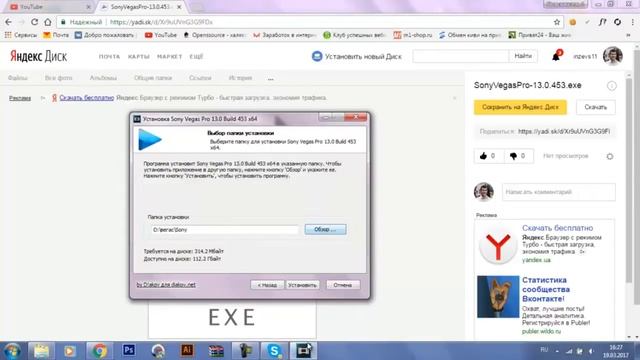Click the installation folder path field

(x=224, y=230)
